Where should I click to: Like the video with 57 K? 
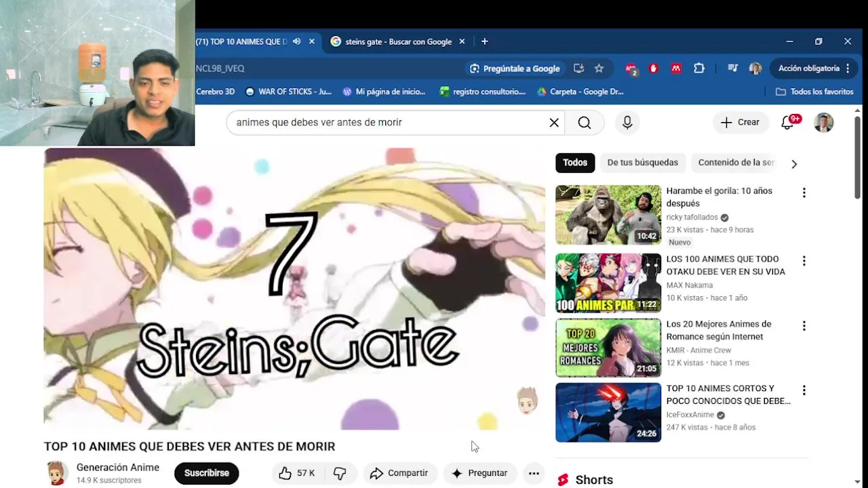297,473
